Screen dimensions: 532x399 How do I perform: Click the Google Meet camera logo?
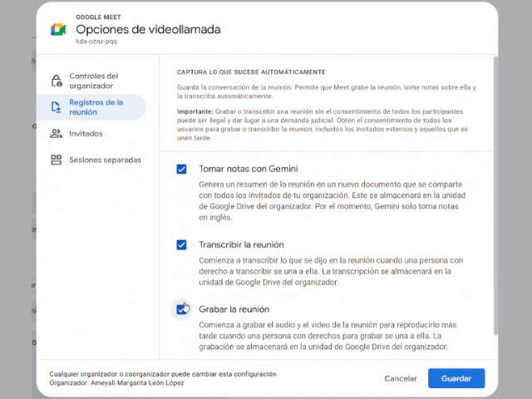click(58, 30)
